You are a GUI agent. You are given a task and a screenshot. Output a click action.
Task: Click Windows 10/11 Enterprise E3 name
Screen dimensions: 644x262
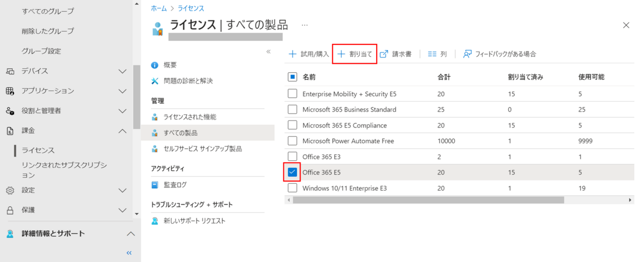tap(345, 188)
